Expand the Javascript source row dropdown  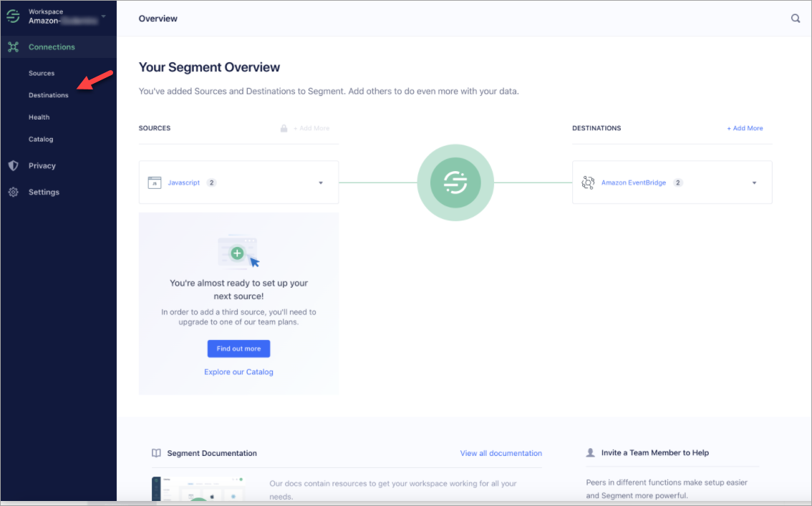320,183
